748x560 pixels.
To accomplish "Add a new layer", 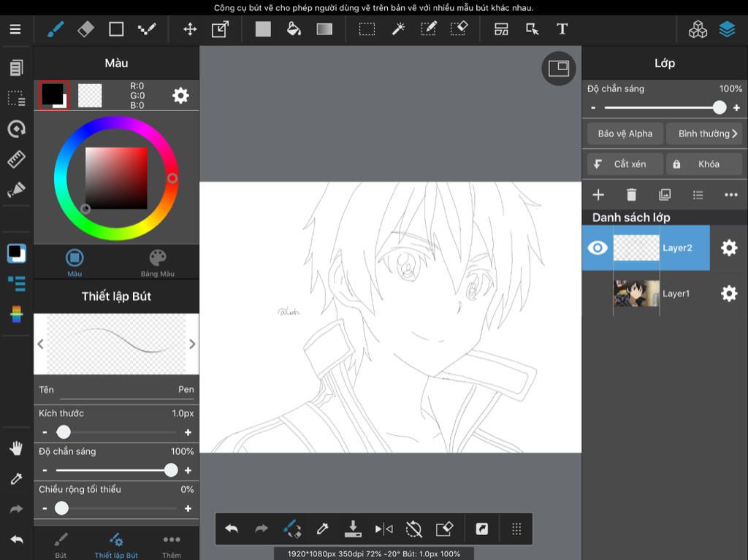I will point(598,195).
